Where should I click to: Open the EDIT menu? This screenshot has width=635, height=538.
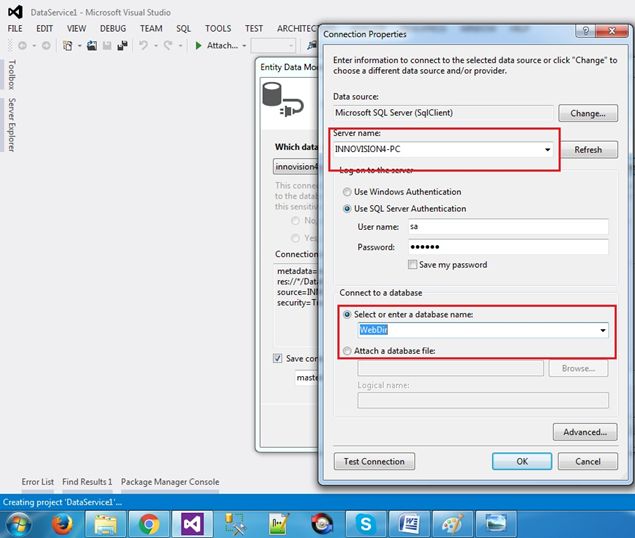coord(45,28)
